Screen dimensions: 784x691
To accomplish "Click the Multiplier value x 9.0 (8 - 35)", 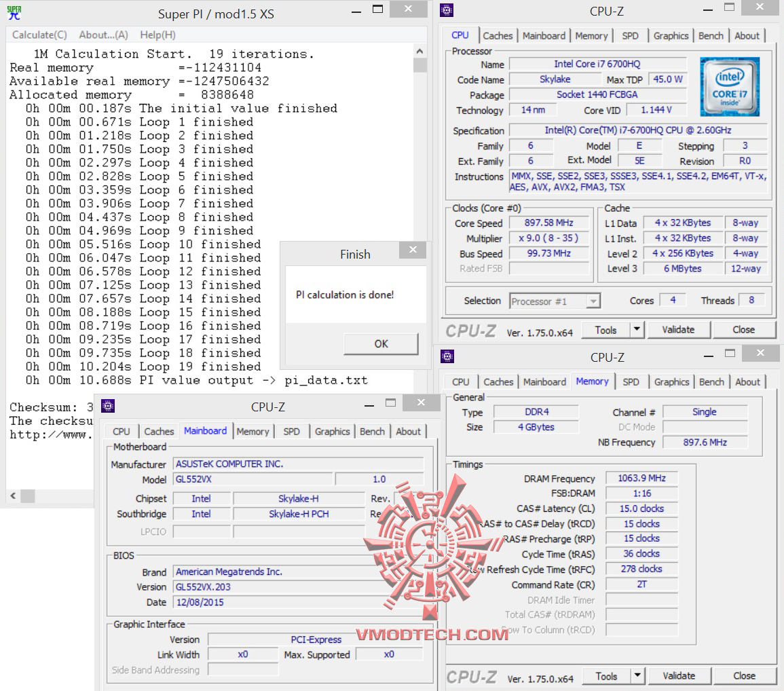I will point(548,238).
